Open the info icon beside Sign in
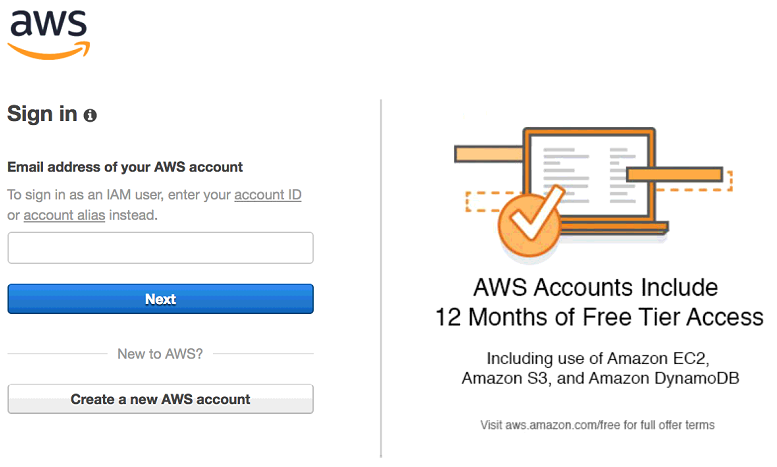This screenshot has height=467, width=777. [x=90, y=116]
